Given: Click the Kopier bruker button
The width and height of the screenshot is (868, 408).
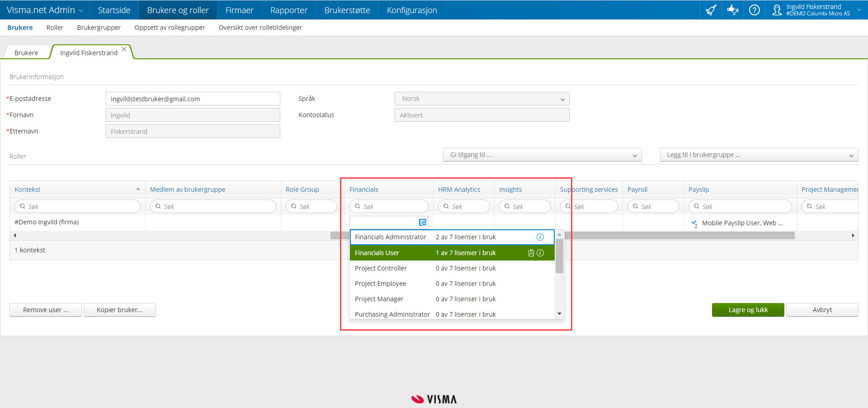Looking at the screenshot, I should 120,310.
